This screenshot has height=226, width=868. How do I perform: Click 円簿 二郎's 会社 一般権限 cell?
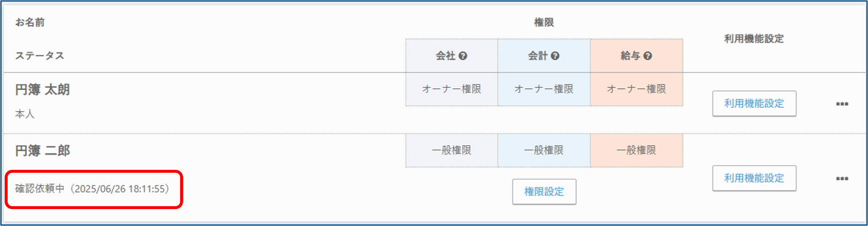coord(452,150)
